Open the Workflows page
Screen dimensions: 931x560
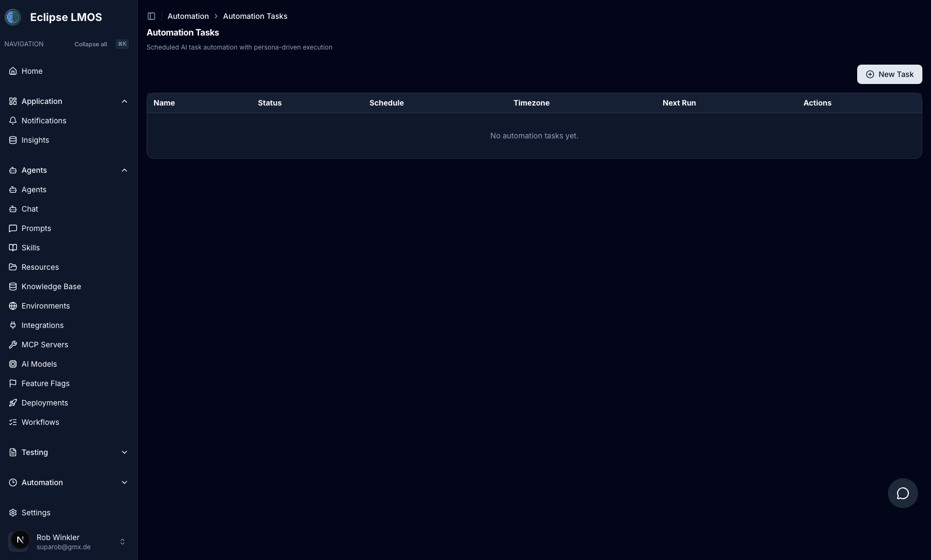(68, 422)
